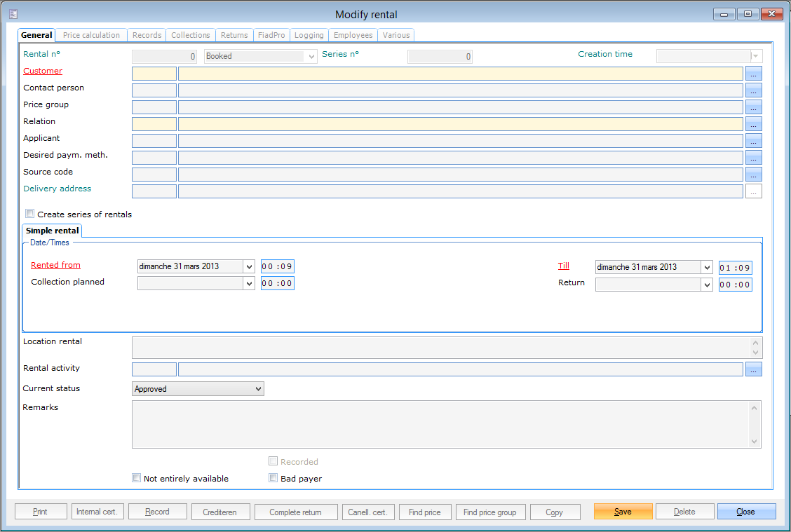
Task: Click the Customer code input field
Action: point(154,74)
